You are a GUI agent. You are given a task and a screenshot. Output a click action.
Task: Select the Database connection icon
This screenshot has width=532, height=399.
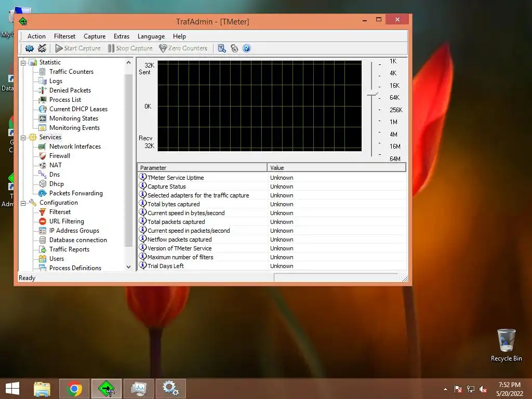coord(43,240)
